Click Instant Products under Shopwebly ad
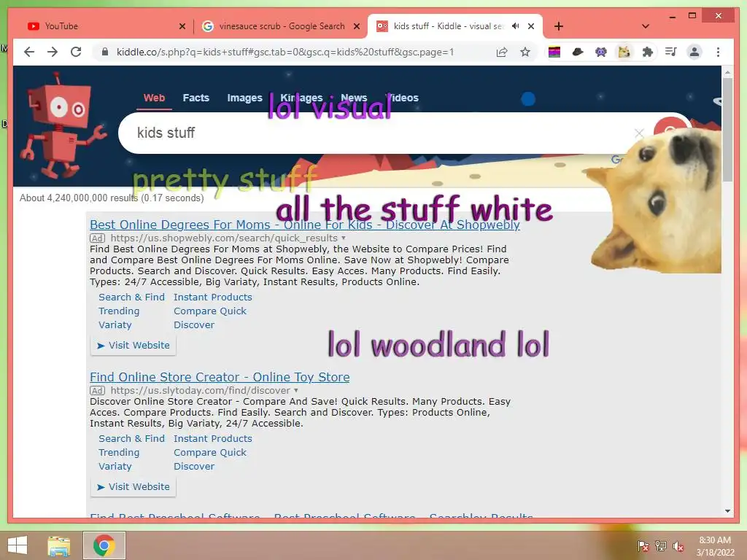 click(212, 297)
